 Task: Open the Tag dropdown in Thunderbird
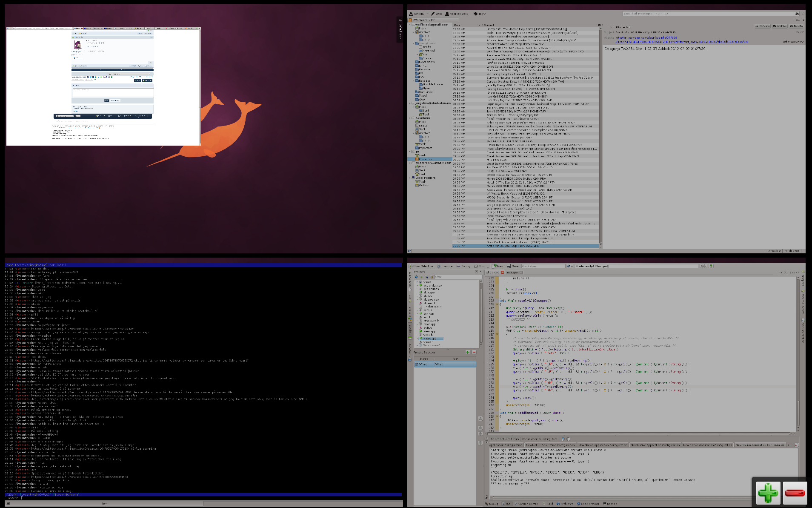point(479,14)
